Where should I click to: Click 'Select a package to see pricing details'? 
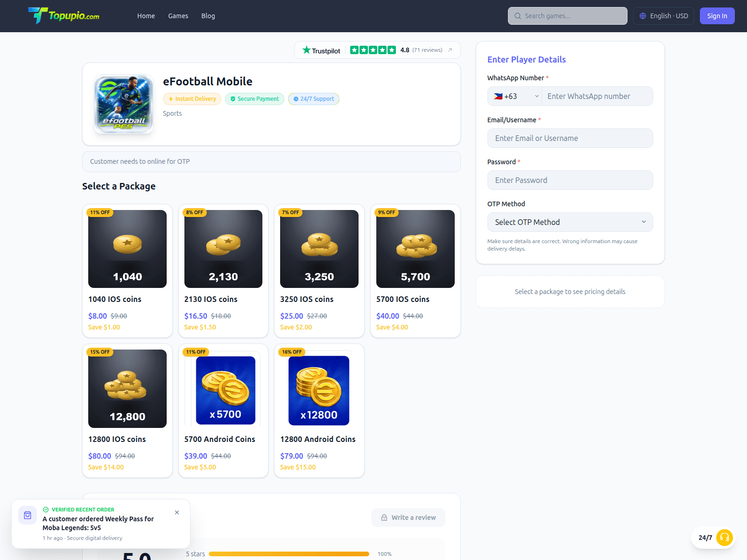click(570, 292)
